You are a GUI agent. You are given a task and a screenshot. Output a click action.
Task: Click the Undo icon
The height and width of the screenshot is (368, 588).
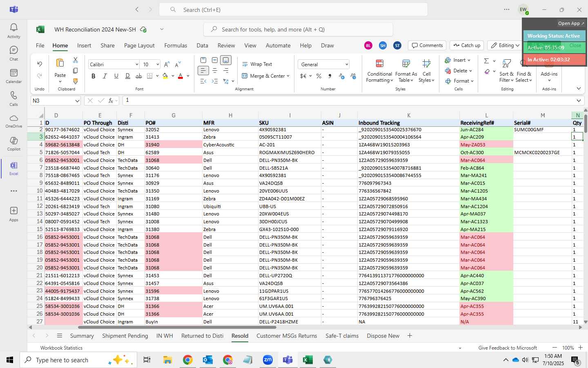tap(40, 64)
